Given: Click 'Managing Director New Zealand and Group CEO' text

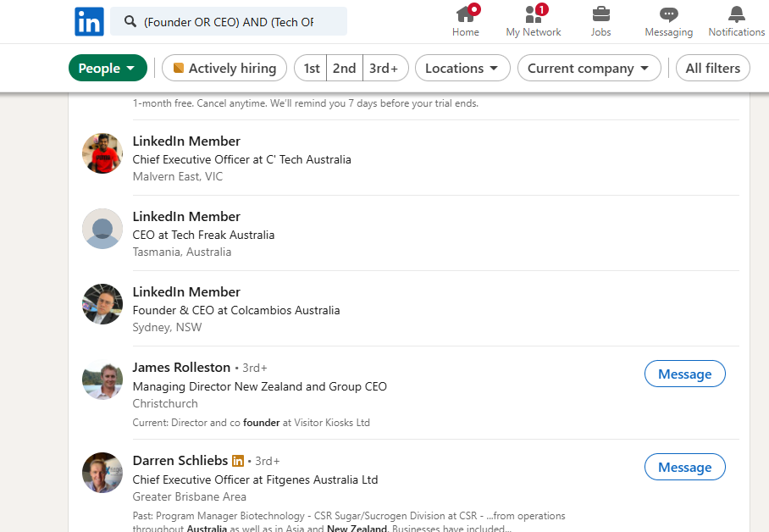Looking at the screenshot, I should point(259,386).
